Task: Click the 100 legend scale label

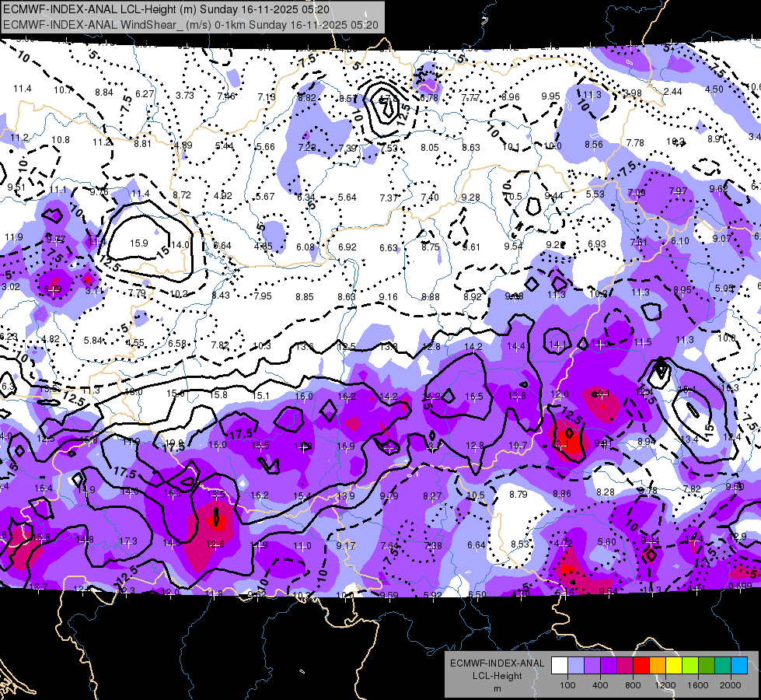Action: [x=567, y=685]
